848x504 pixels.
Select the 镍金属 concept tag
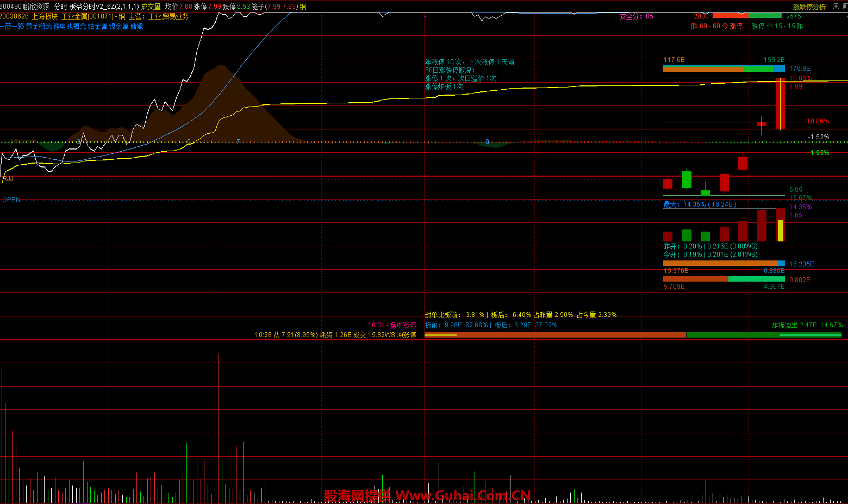click(119, 26)
